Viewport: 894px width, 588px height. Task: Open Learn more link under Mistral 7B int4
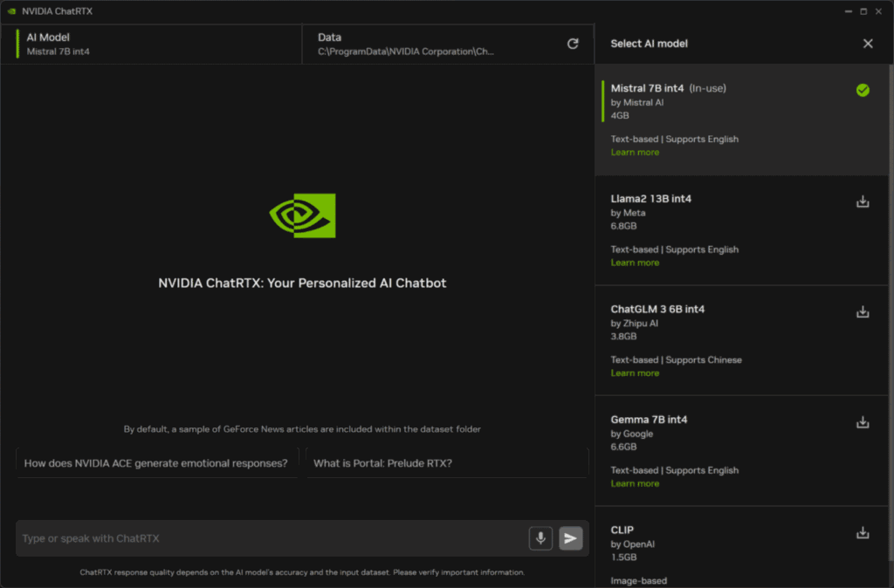click(x=635, y=152)
